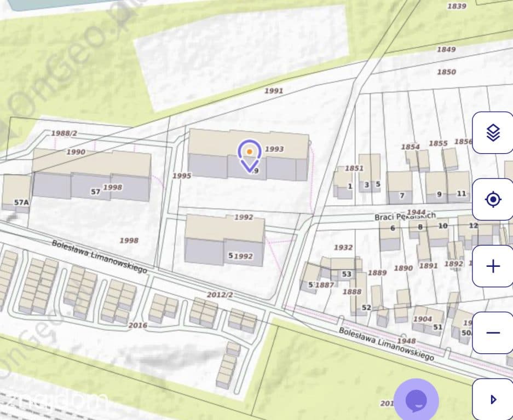513x420 pixels.
Task: Open the purple chat bubble
Action: click(416, 401)
